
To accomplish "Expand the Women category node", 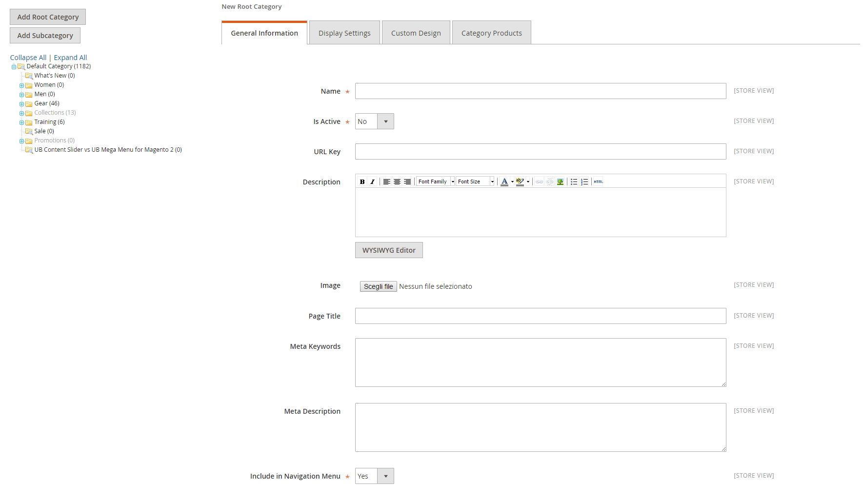I will [x=21, y=85].
